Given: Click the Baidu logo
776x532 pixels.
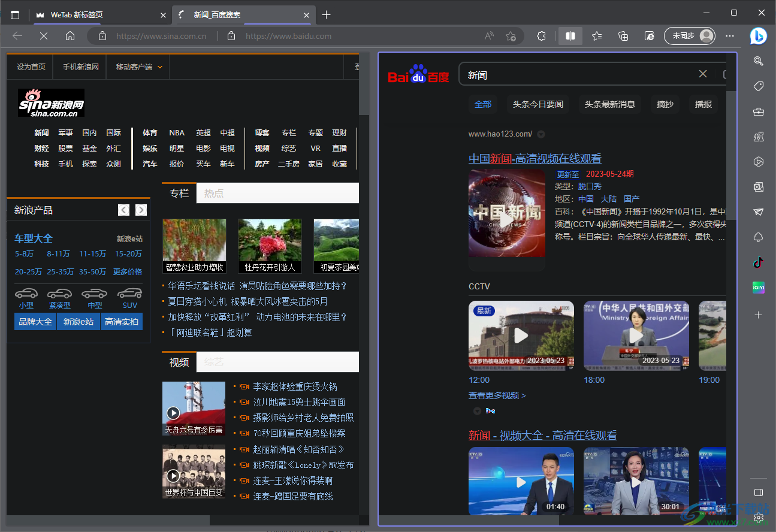Looking at the screenshot, I should coord(418,74).
